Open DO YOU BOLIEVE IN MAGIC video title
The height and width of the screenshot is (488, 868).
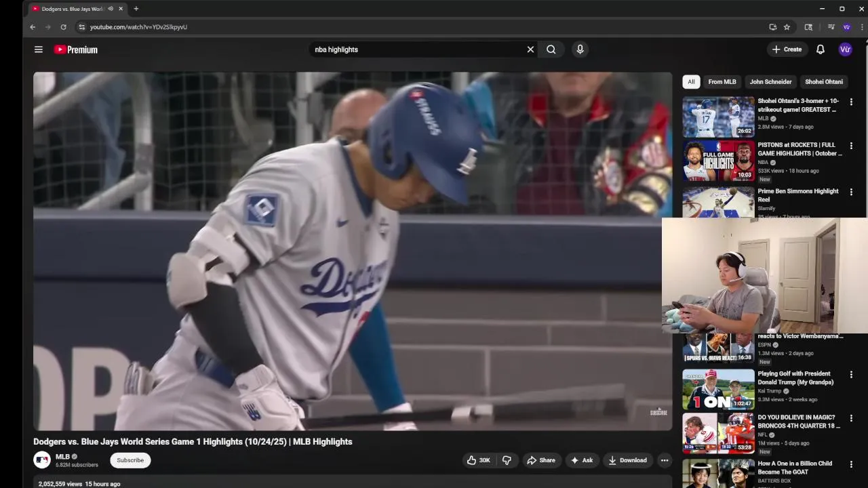click(x=799, y=422)
